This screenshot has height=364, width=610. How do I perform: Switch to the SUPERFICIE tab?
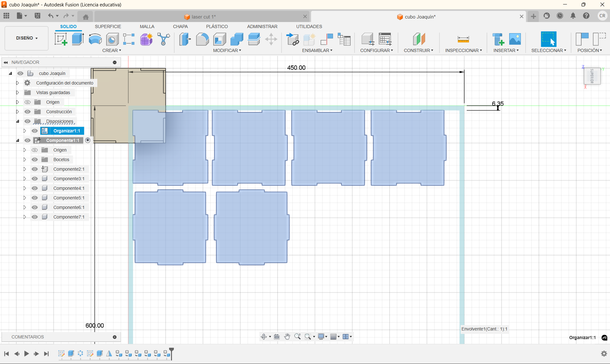108,26
